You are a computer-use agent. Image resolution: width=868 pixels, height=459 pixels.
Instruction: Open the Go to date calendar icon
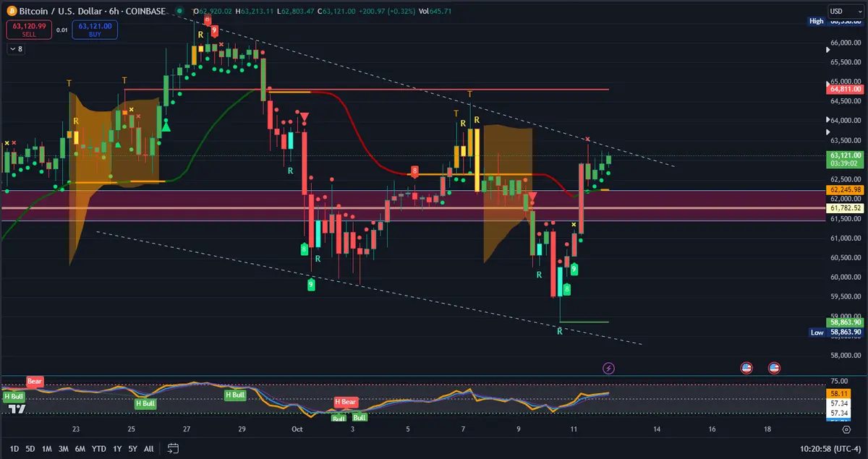[x=173, y=449]
